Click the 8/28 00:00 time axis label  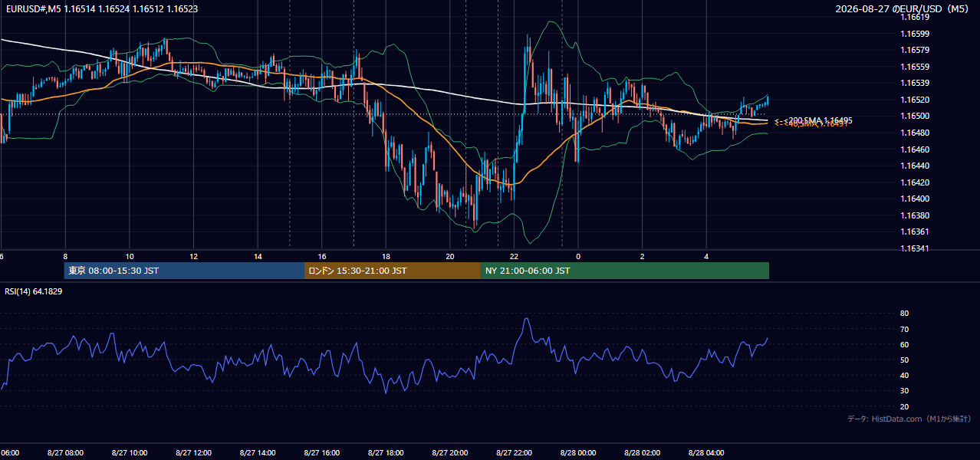click(577, 453)
